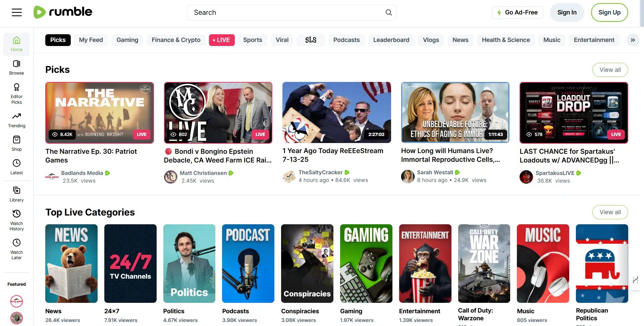Open Library in the sidebar
The height and width of the screenshot is (326, 644).
click(16, 194)
